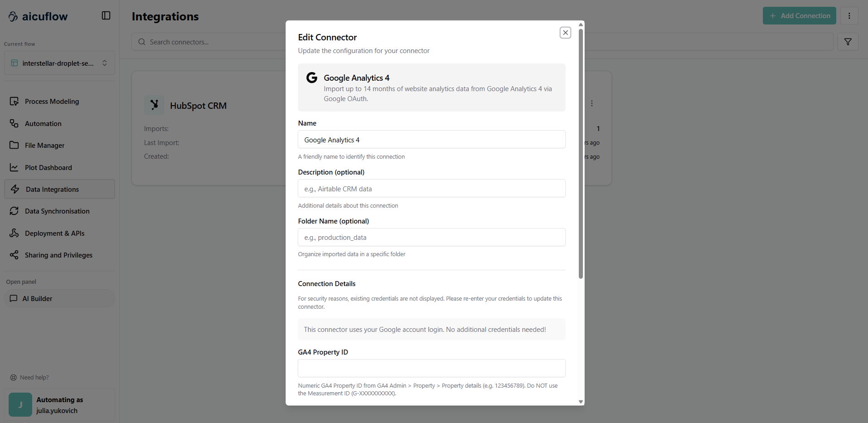Click the Need help? link

(x=34, y=378)
